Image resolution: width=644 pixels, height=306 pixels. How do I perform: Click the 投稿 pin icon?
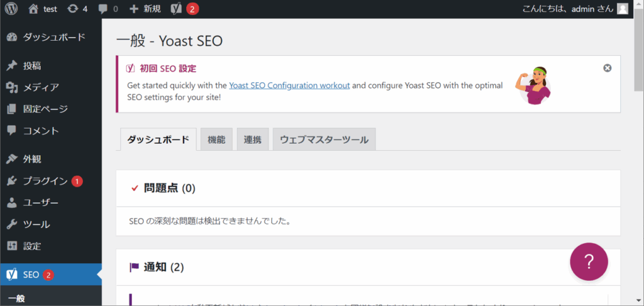tap(12, 65)
